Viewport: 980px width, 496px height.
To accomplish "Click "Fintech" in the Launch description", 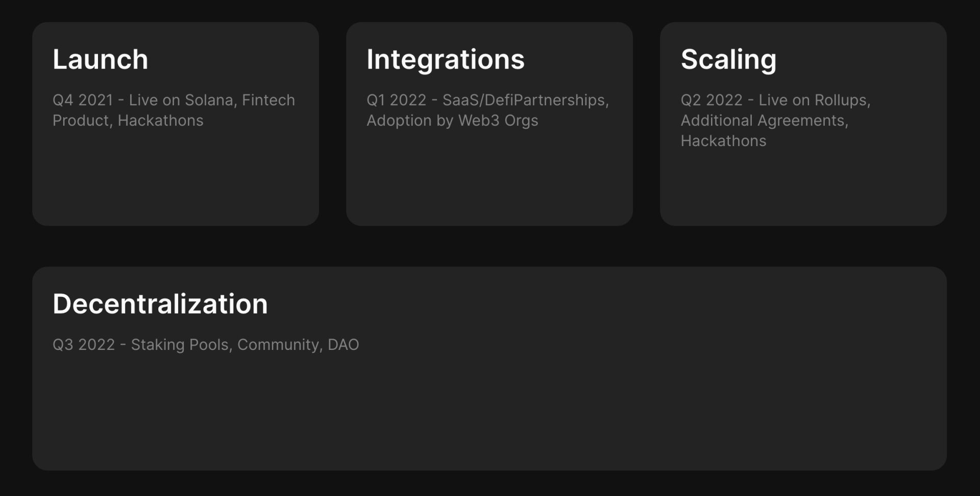I will 268,100.
